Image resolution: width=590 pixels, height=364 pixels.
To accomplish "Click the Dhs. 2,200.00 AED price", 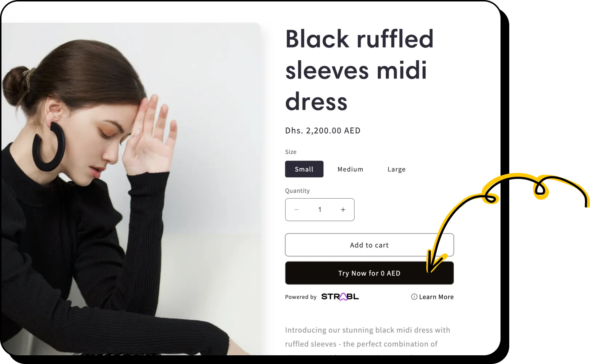I will [323, 130].
